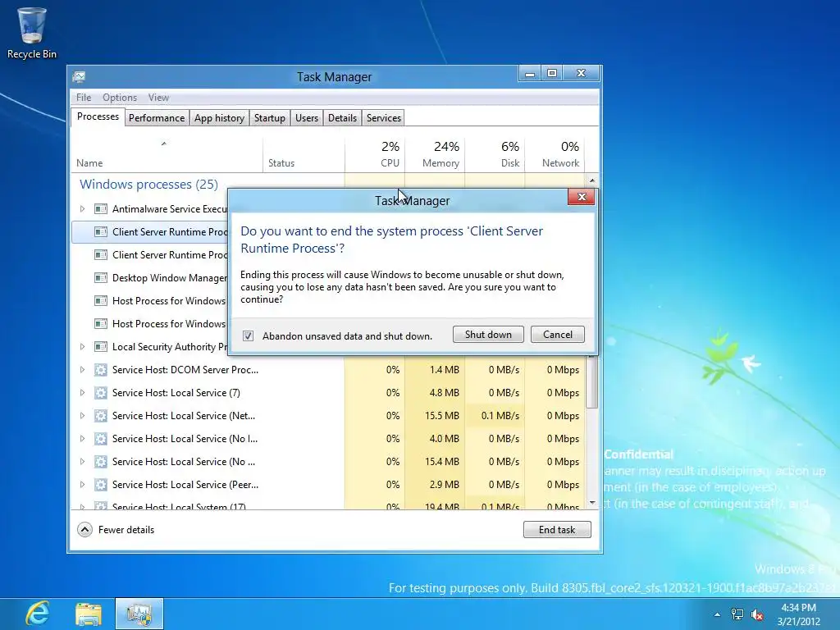The image size is (840, 630).
Task: Open Recycle Bin on desktop
Action: pos(32,33)
